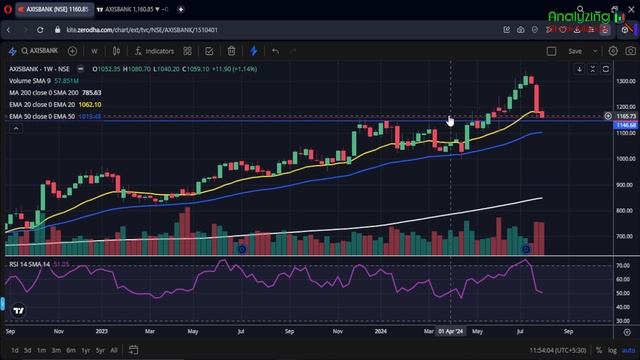The height and width of the screenshot is (360, 640).
Task: Click the right blue event marker near July
Action: (x=526, y=249)
